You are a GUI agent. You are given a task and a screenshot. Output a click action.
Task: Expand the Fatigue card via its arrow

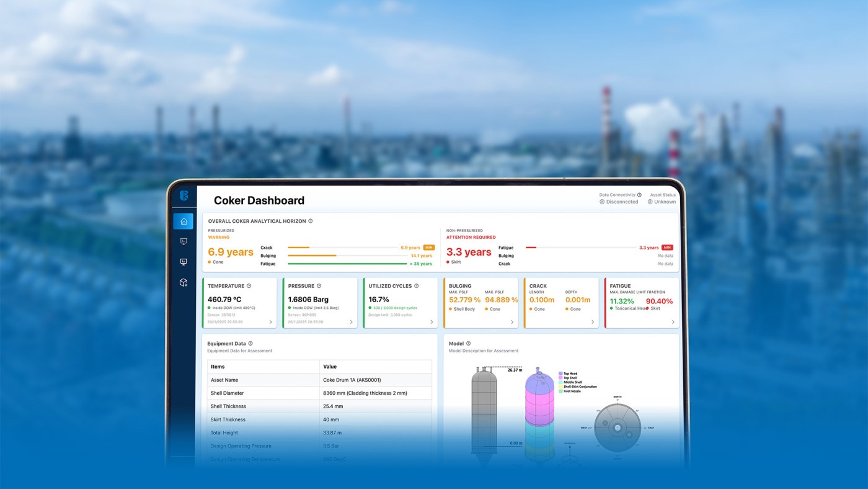pos(673,322)
